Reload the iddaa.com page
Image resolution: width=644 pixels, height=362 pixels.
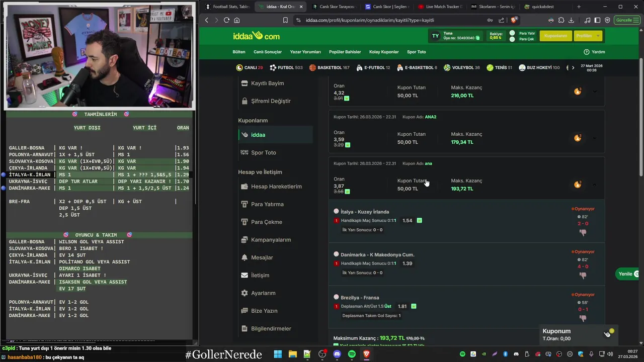click(226, 20)
